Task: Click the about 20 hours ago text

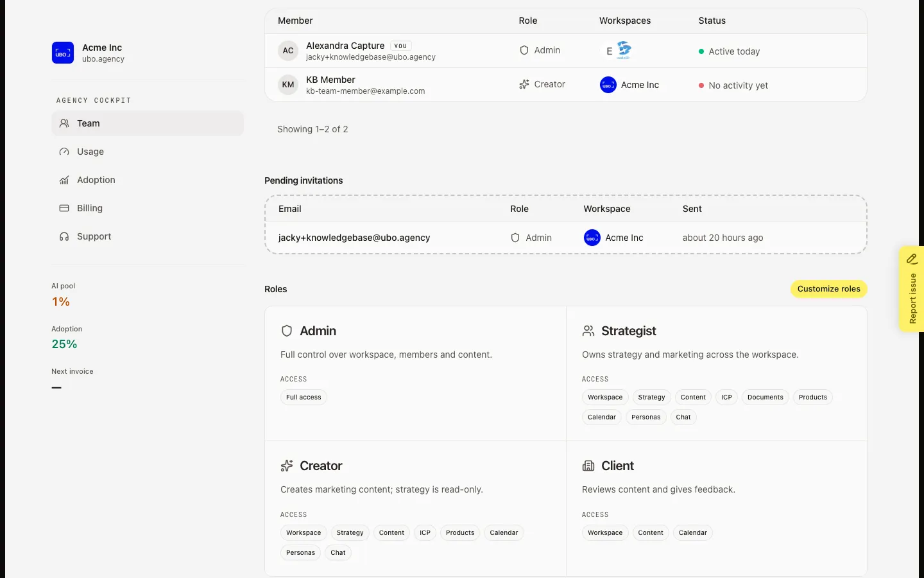Action: click(723, 238)
